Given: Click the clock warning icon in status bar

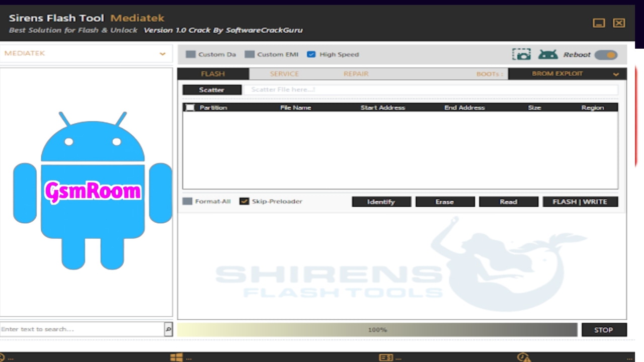Looking at the screenshot, I should 524,357.
